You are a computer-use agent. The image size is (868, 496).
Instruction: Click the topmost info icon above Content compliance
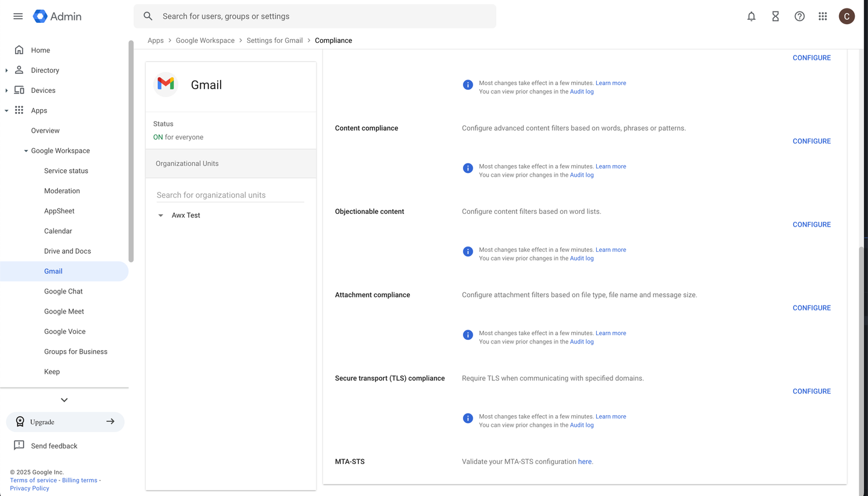pos(468,85)
